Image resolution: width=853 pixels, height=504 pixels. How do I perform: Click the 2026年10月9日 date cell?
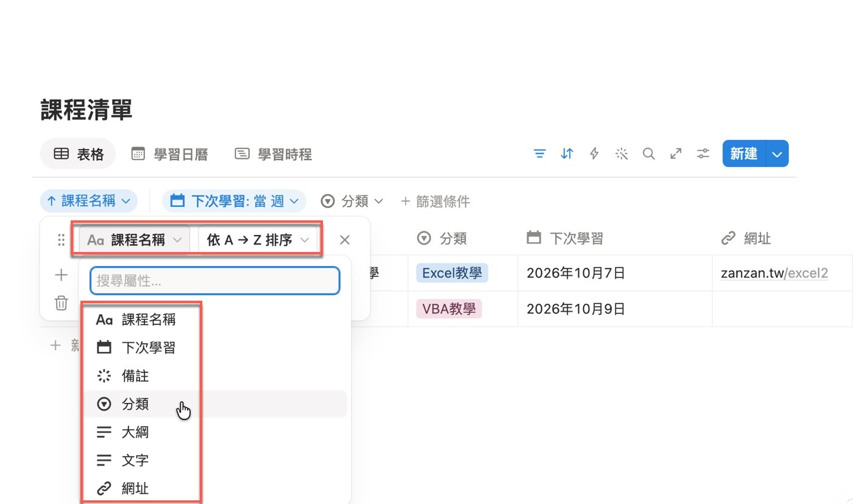[615, 309]
